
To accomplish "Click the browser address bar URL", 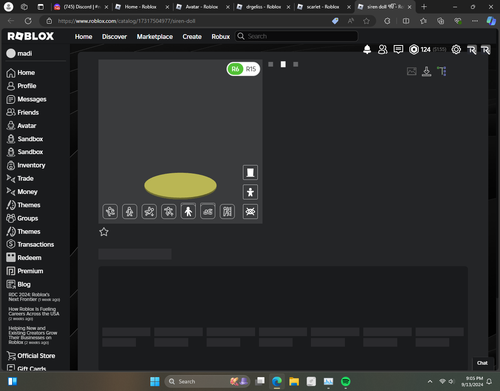I will [x=127, y=21].
